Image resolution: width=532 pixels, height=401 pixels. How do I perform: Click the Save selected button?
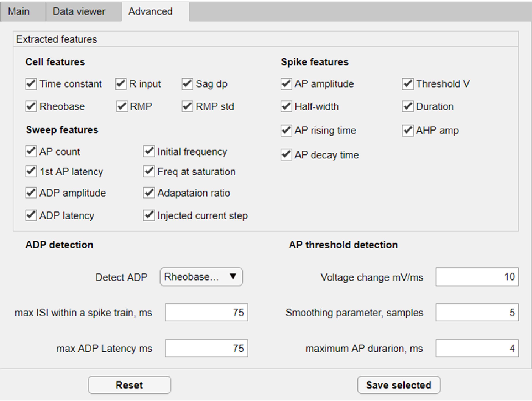[399, 385]
